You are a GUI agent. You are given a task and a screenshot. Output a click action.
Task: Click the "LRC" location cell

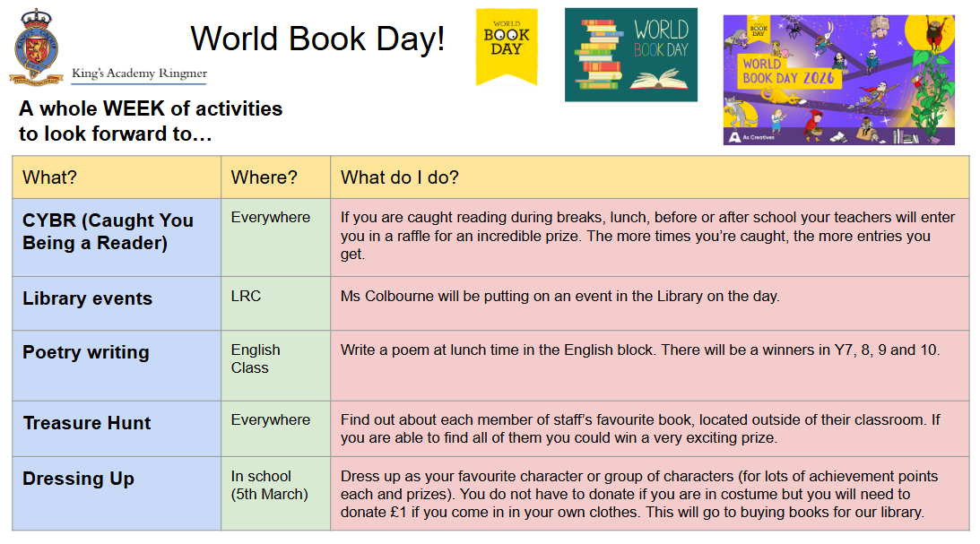pyautogui.click(x=246, y=296)
